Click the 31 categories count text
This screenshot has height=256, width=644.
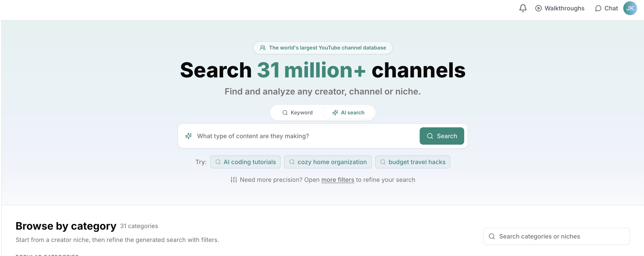coord(139,226)
